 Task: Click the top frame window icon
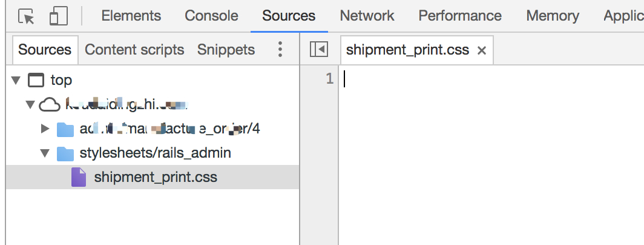click(x=36, y=80)
